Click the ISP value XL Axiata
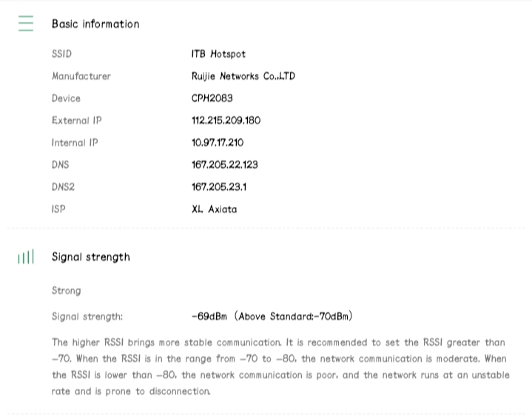 (214, 209)
